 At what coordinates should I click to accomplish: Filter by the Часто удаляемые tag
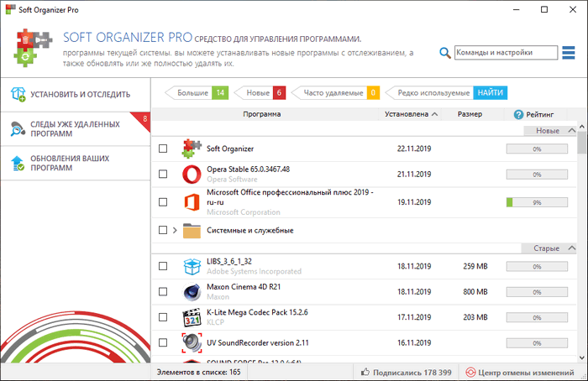(335, 93)
